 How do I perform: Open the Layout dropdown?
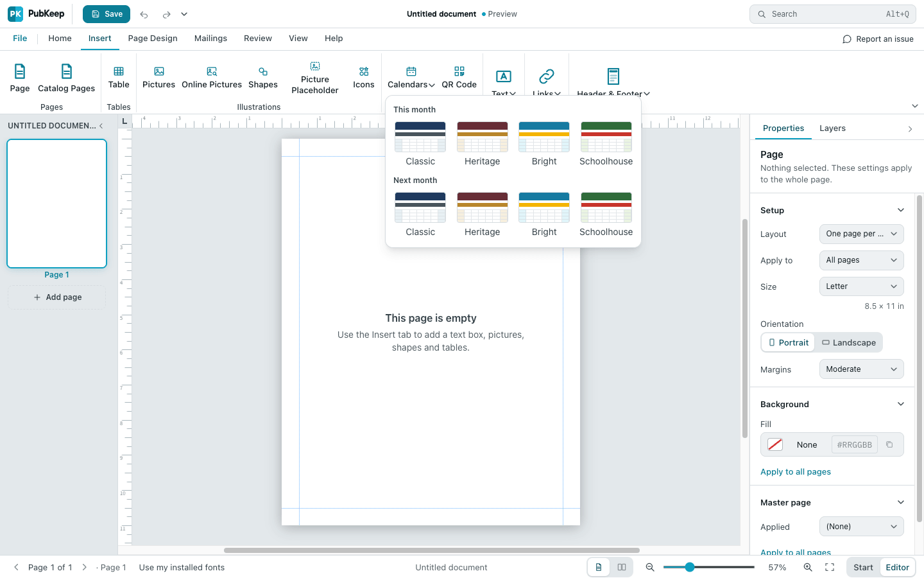pos(862,234)
